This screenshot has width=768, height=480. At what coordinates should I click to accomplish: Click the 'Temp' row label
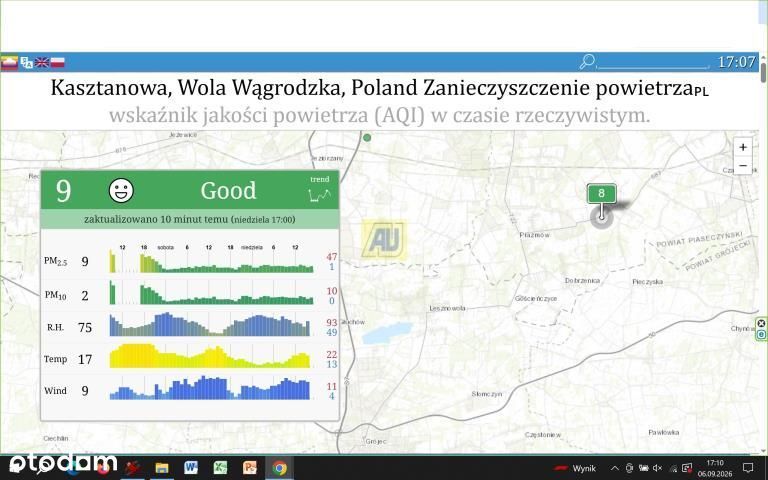pyautogui.click(x=55, y=359)
